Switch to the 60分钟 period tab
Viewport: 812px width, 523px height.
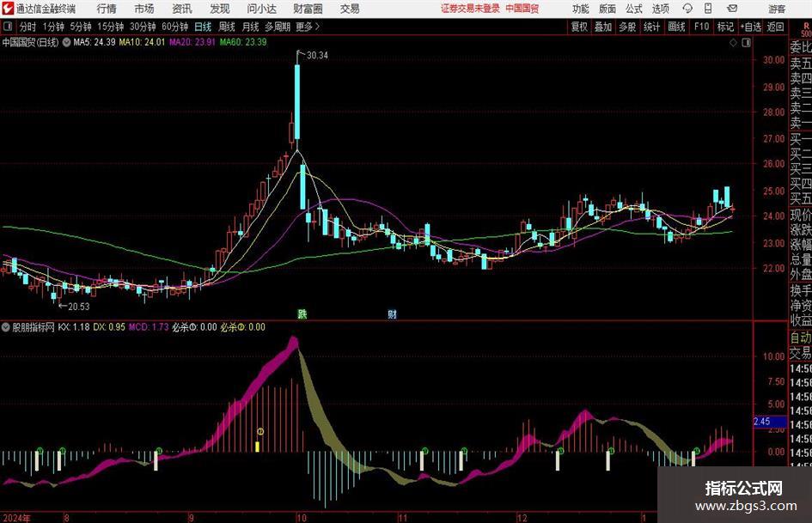(x=174, y=27)
